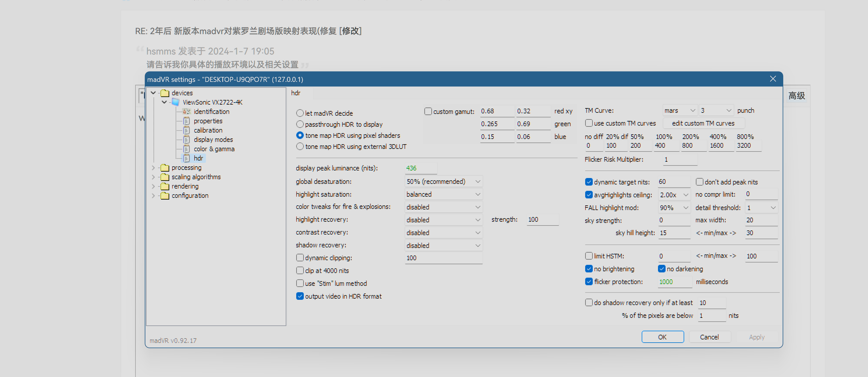Screen dimensions: 868x377
Task: Toggle flicker protection checkbox
Action: (x=589, y=281)
